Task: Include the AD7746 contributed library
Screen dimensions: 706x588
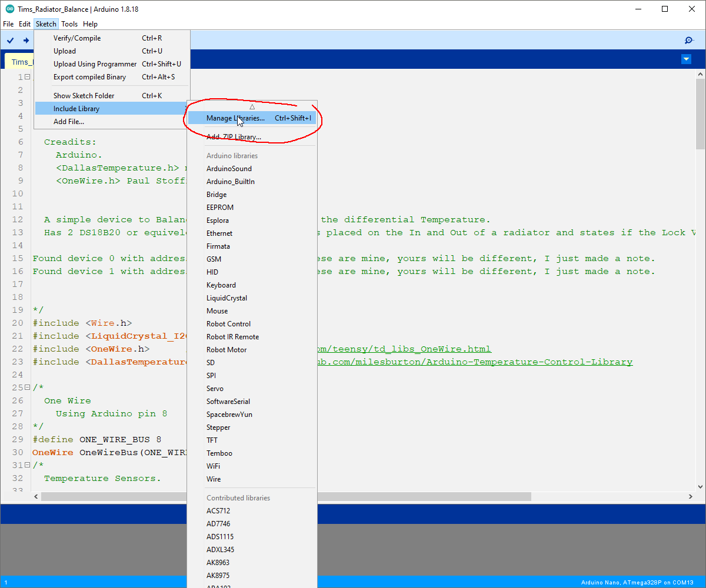Action: pyautogui.click(x=252, y=524)
